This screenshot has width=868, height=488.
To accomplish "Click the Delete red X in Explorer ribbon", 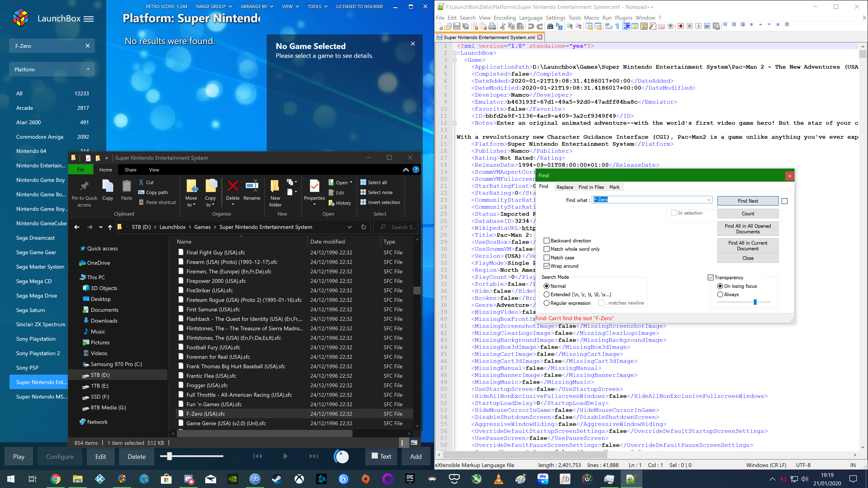I will pyautogui.click(x=233, y=185).
